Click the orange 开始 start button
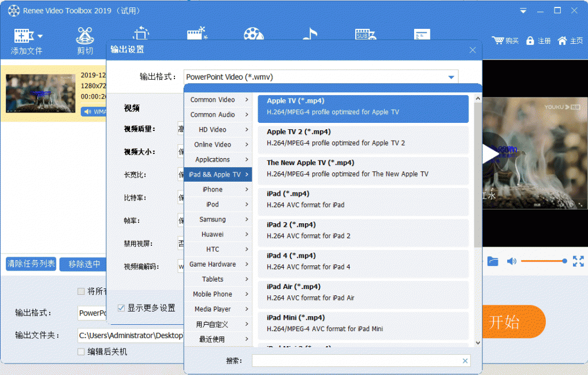Screen dimensions: 588x375 pyautogui.click(x=513, y=322)
